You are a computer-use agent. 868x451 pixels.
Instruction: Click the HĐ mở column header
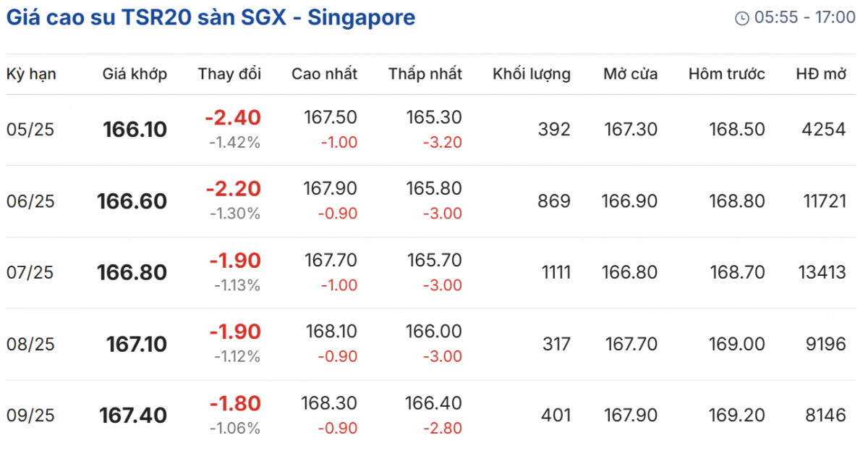(820, 74)
